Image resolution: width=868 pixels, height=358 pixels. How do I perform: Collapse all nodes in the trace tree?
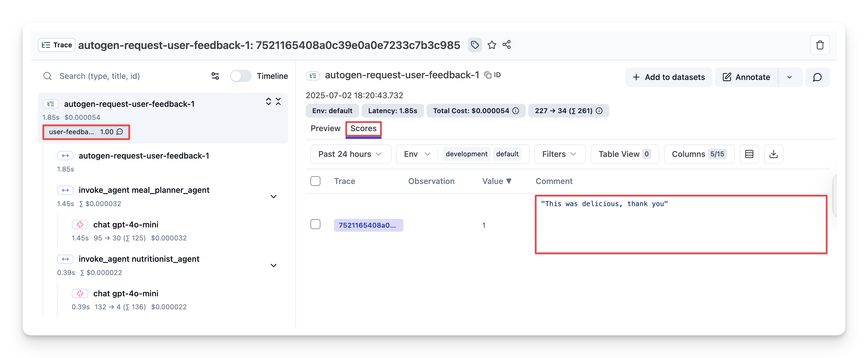(278, 102)
